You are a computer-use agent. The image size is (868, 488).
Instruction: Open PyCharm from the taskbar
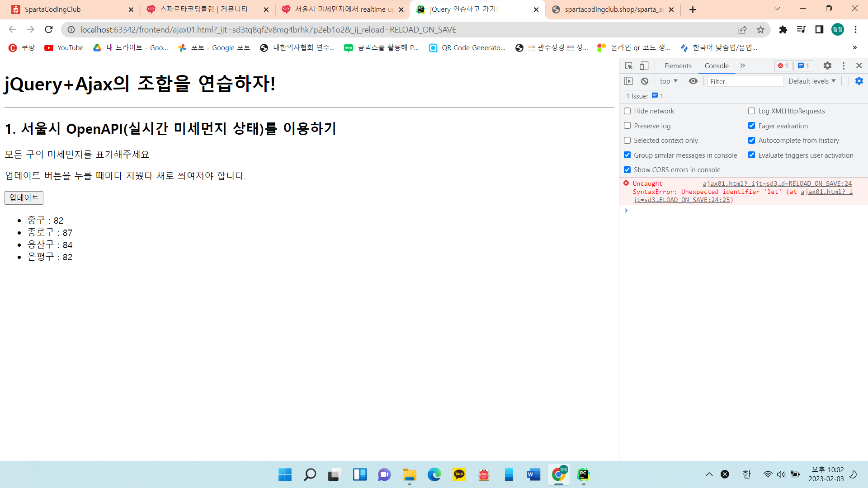click(583, 474)
